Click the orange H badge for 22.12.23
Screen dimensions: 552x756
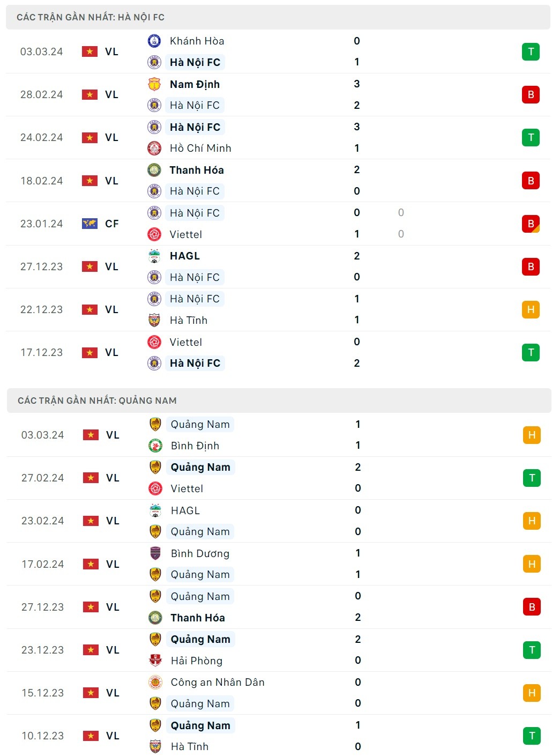(x=531, y=309)
